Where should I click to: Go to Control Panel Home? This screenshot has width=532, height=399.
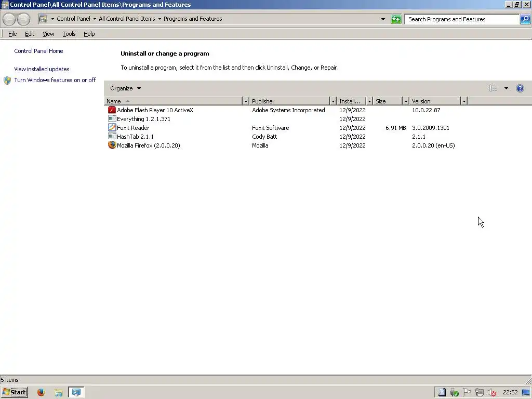coord(38,51)
